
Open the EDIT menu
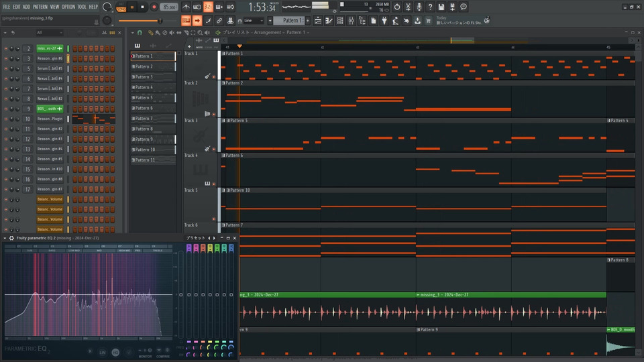[16, 7]
